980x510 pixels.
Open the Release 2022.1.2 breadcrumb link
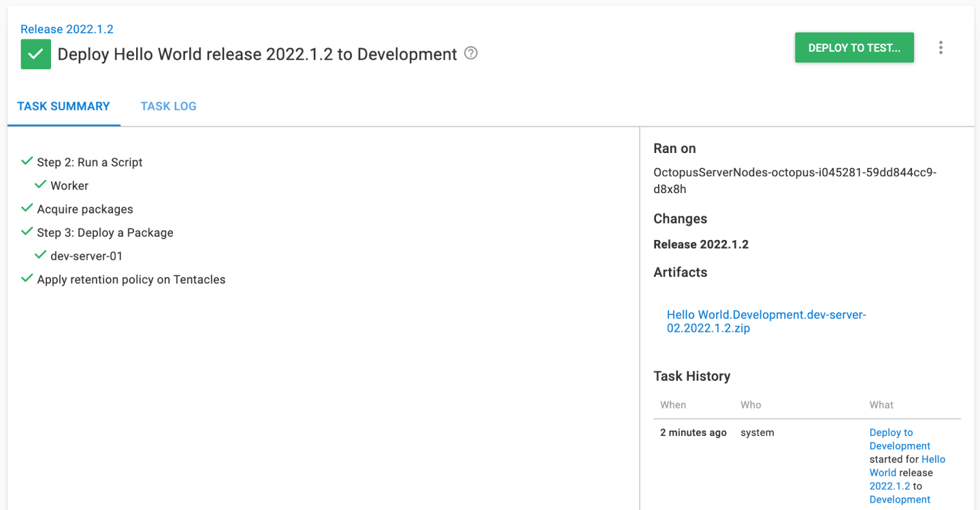[x=67, y=29]
